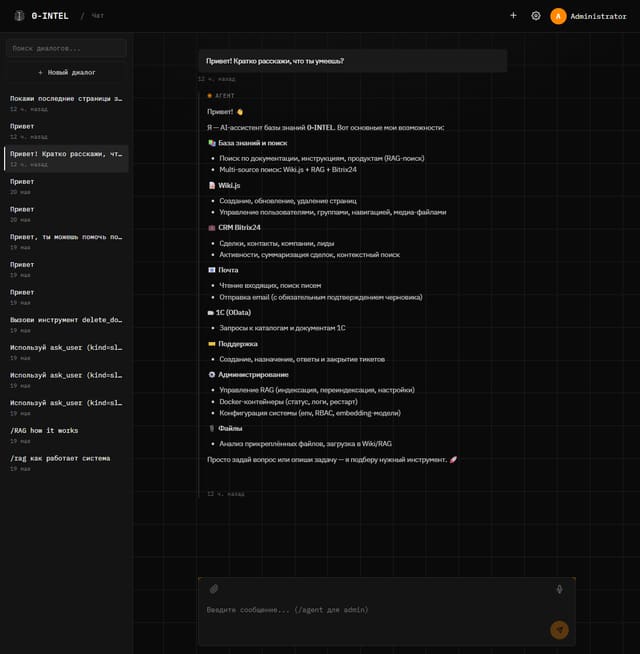This screenshot has height=654, width=640.
Task: Click the 1С (OData) heading
Action: pyautogui.click(x=234, y=313)
